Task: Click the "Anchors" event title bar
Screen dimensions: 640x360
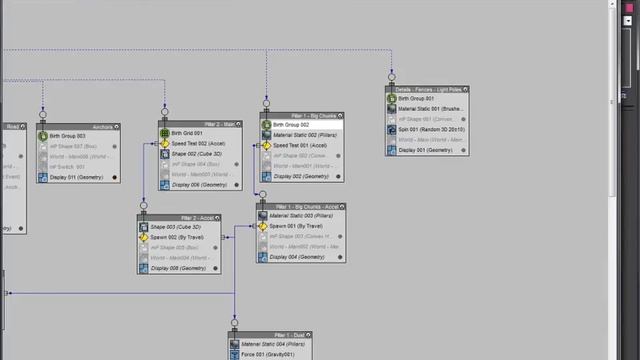Action: click(78, 127)
